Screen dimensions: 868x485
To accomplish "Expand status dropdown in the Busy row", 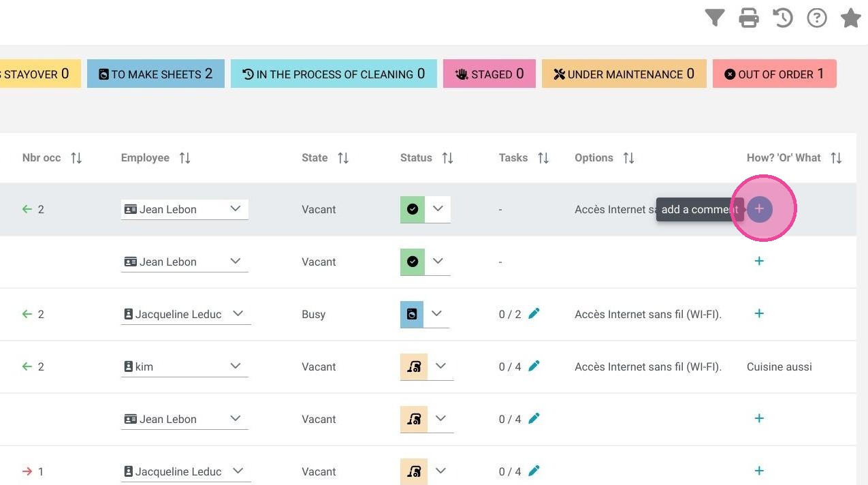I will point(436,314).
